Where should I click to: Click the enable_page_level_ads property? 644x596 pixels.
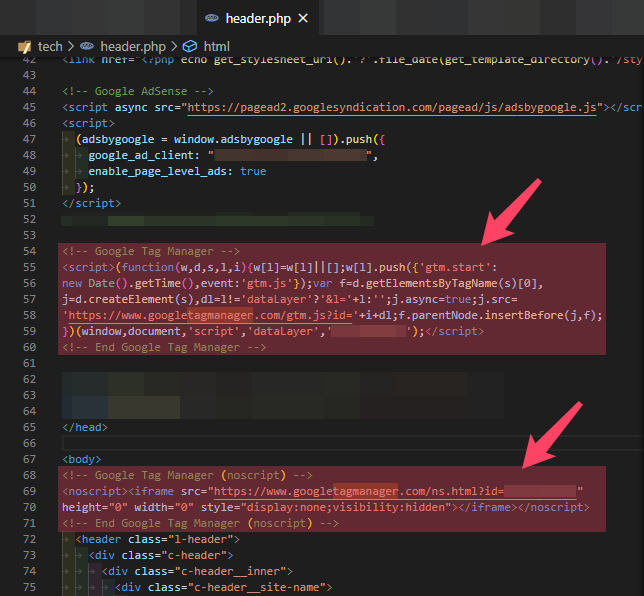[x=158, y=171]
